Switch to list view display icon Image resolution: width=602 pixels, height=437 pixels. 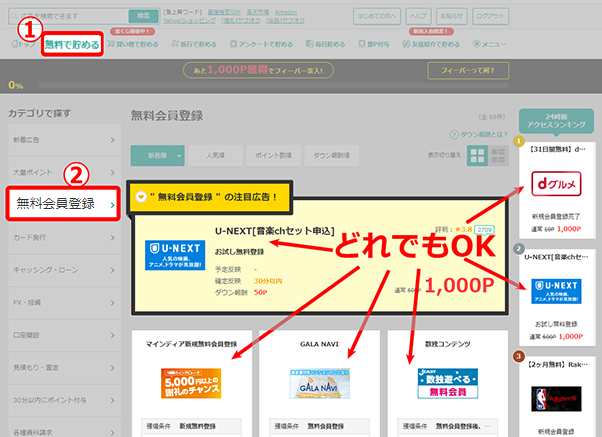(x=497, y=155)
